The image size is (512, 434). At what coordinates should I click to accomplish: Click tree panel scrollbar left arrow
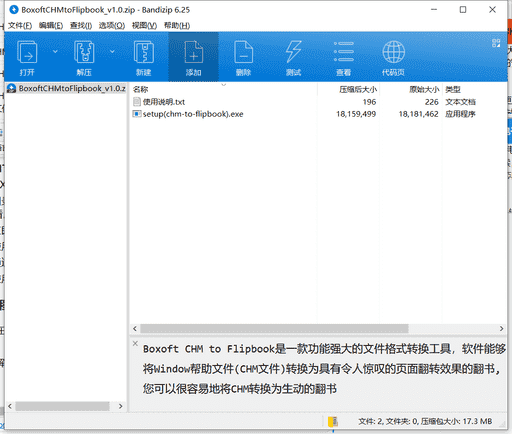(x=10, y=406)
